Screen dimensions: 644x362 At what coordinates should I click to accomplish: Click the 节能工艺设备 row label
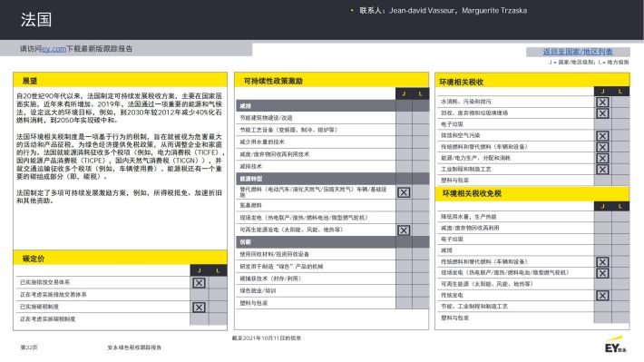288,130
